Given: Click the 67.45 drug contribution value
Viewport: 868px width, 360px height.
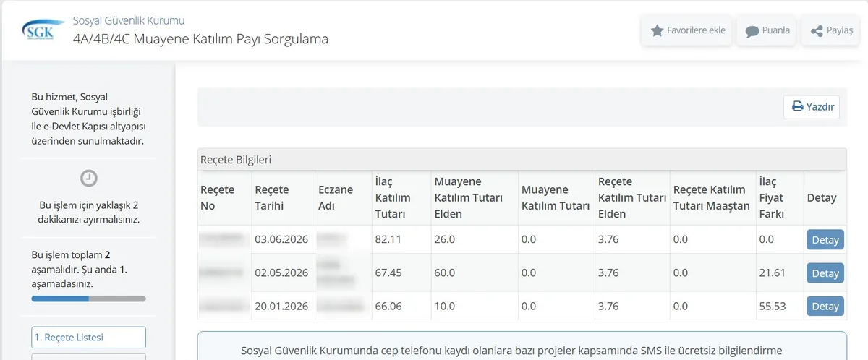Looking at the screenshot, I should pyautogui.click(x=388, y=273).
